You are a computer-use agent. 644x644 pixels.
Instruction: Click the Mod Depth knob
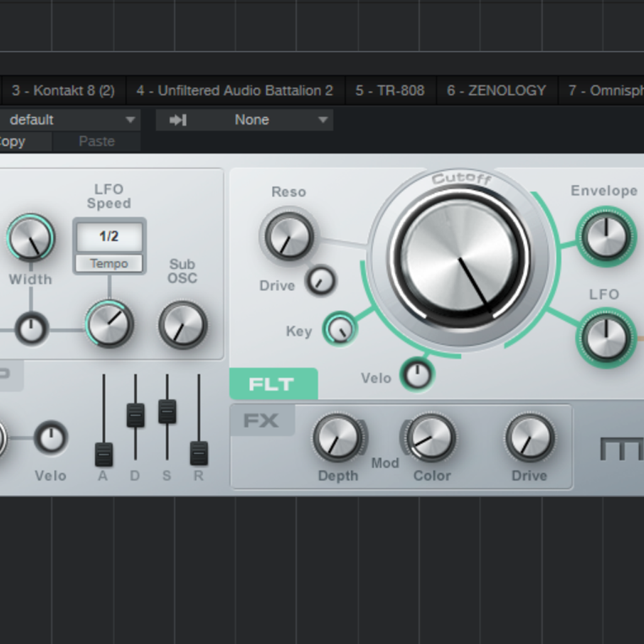pos(338,438)
